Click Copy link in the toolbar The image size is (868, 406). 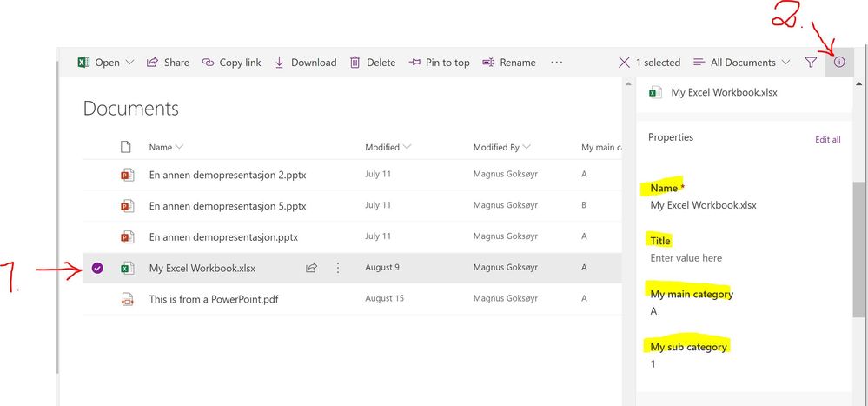click(231, 63)
